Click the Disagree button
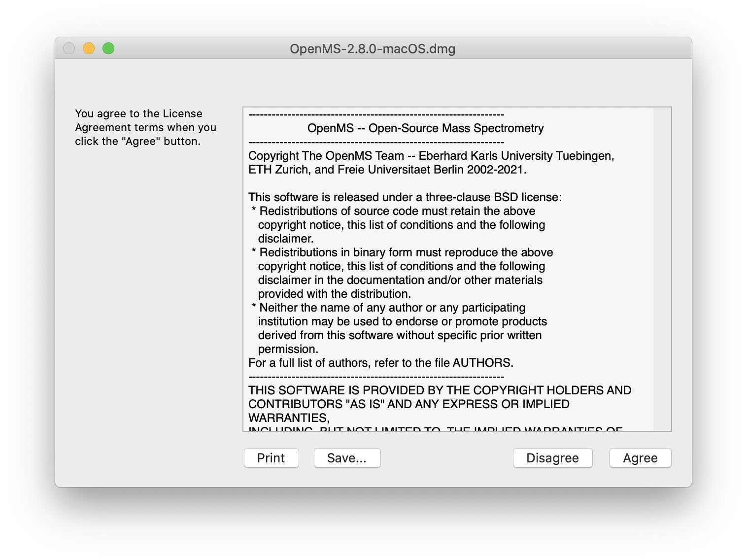The height and width of the screenshot is (560, 747). pyautogui.click(x=552, y=458)
